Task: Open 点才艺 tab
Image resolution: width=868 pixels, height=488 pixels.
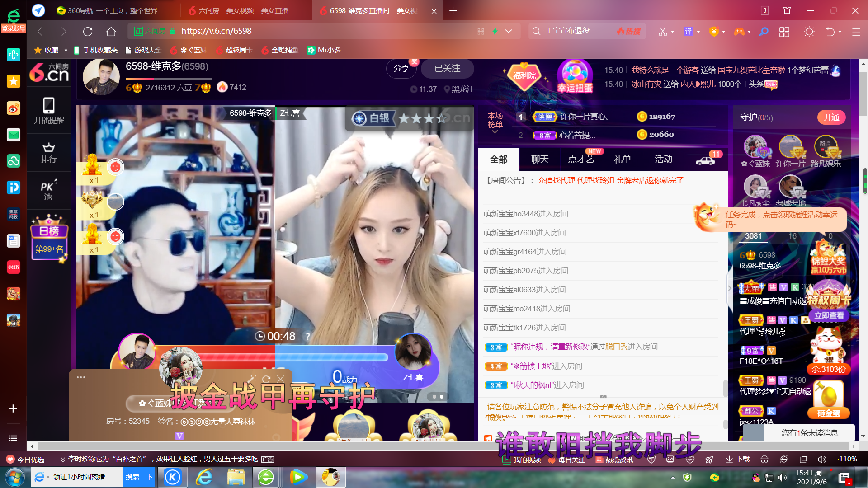Action: 581,160
